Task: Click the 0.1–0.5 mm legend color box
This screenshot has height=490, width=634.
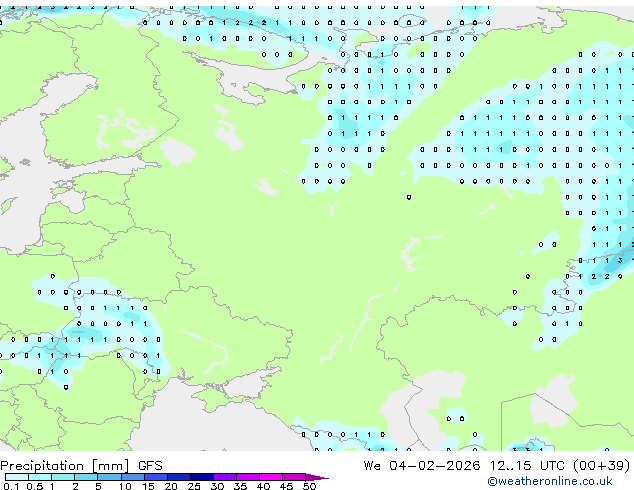Action: tap(17, 477)
